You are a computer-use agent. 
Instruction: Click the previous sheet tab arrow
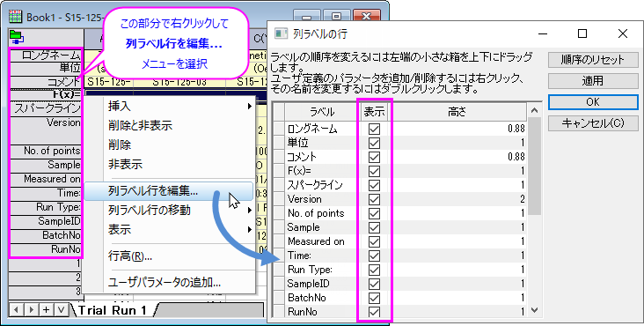[x=16, y=310]
